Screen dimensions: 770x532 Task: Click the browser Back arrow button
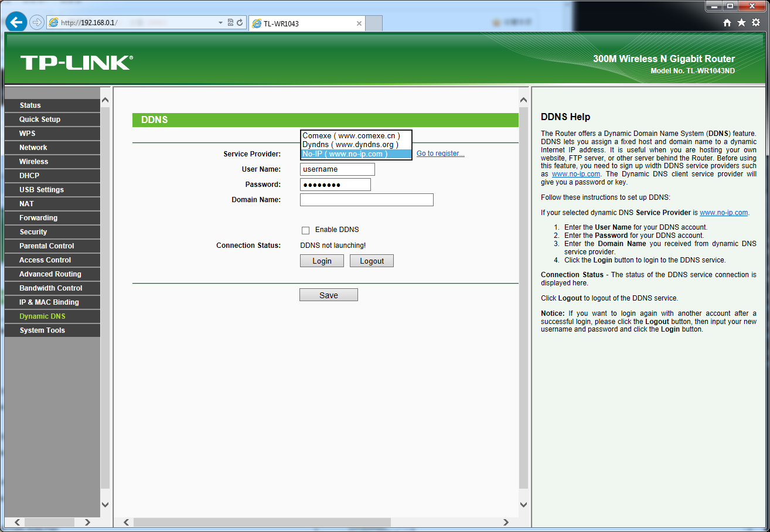(16, 22)
